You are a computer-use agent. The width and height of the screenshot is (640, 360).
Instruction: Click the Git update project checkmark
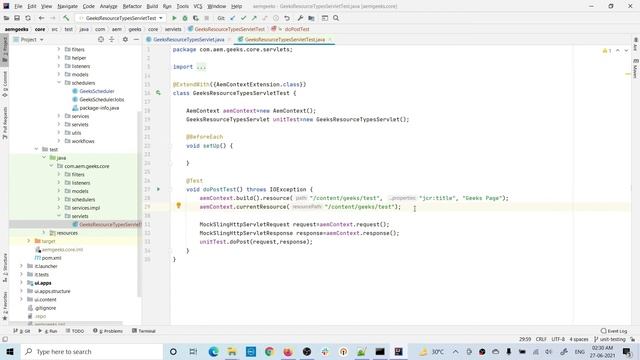point(233,18)
